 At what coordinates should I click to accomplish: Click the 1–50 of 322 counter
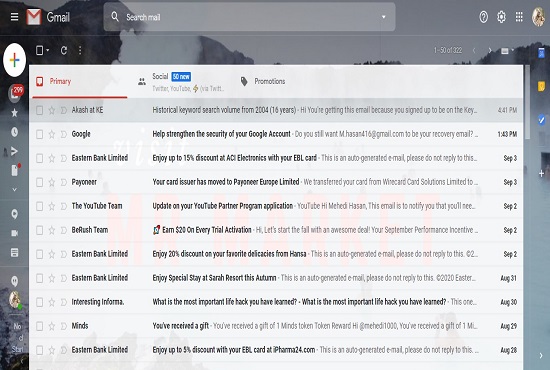tap(448, 51)
